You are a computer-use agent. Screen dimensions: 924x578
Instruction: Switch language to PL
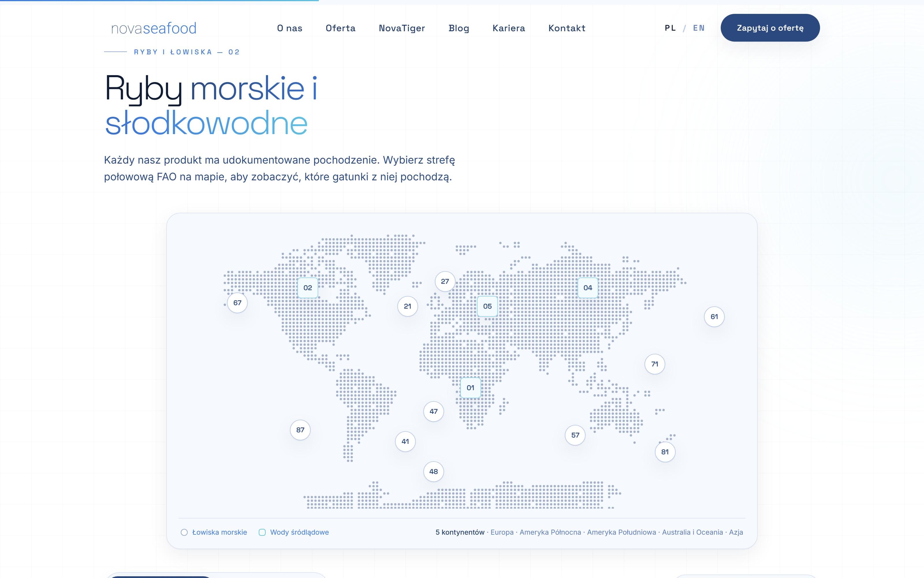tap(670, 28)
